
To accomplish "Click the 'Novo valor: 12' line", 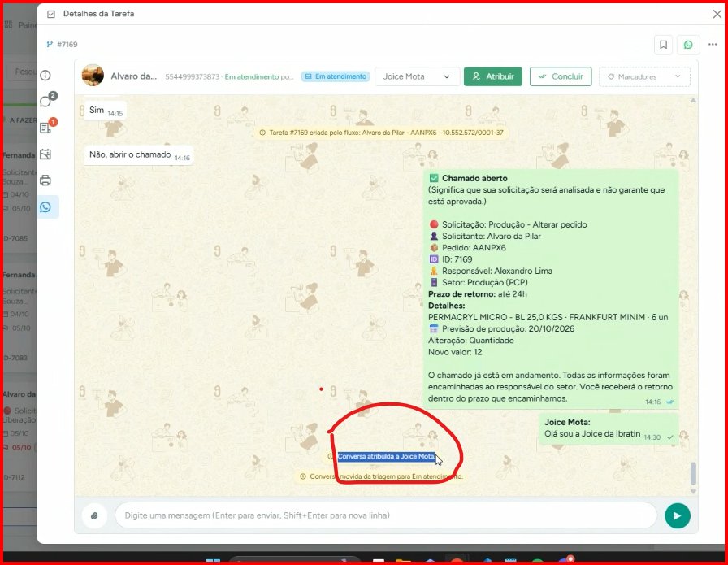I will click(455, 352).
